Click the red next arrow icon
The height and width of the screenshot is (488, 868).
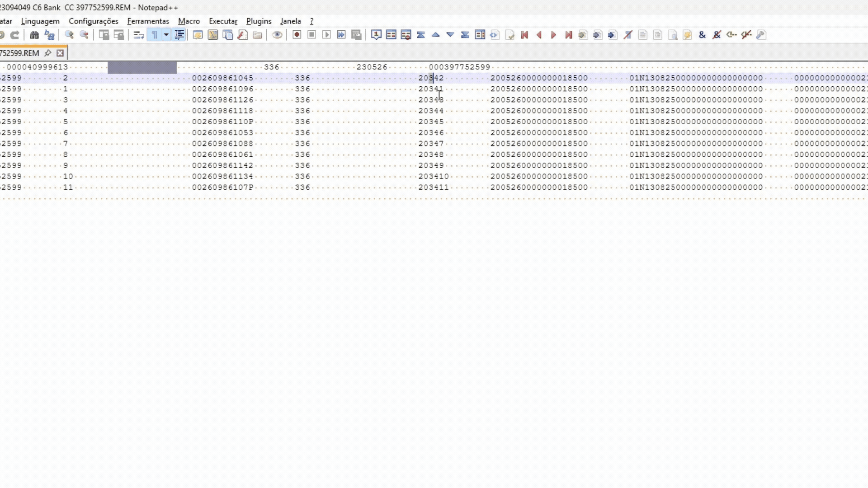[x=554, y=35]
